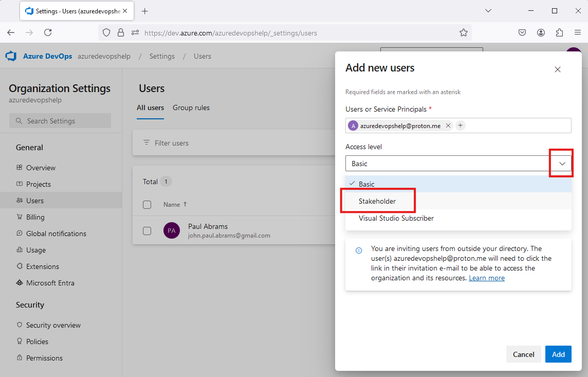Click the Cancel button
The height and width of the screenshot is (377, 588).
coord(524,354)
